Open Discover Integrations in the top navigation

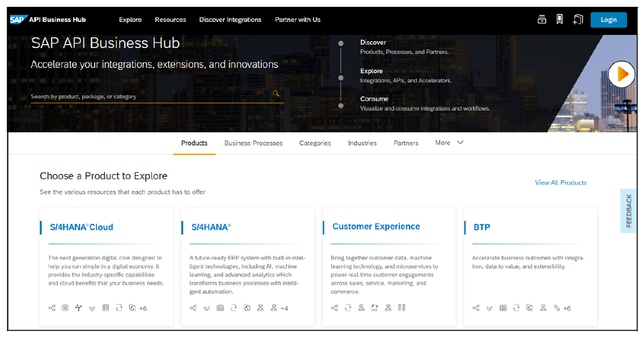tap(230, 20)
